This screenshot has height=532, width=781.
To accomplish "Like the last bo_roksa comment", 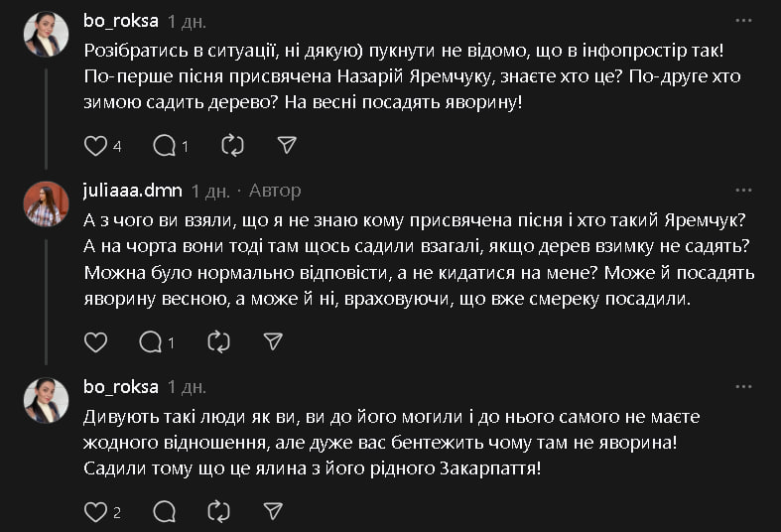I will click(95, 512).
